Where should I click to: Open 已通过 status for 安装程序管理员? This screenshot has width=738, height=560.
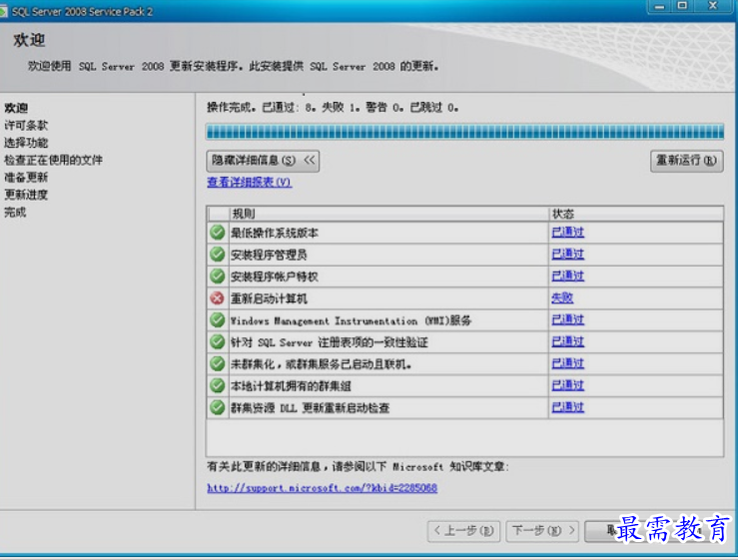point(567,255)
